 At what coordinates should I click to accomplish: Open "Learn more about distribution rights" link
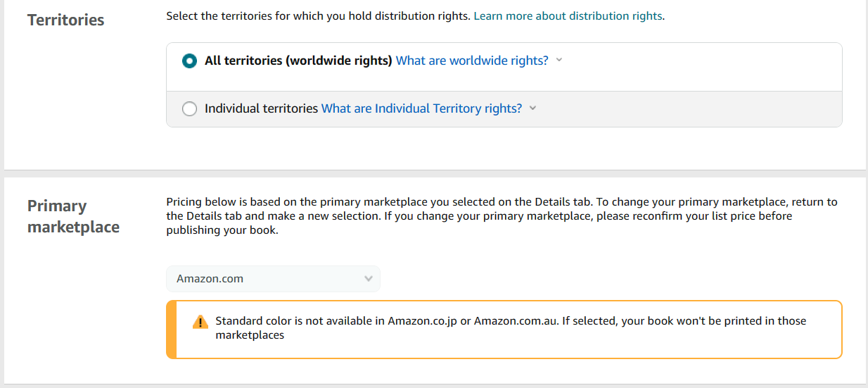click(x=568, y=15)
